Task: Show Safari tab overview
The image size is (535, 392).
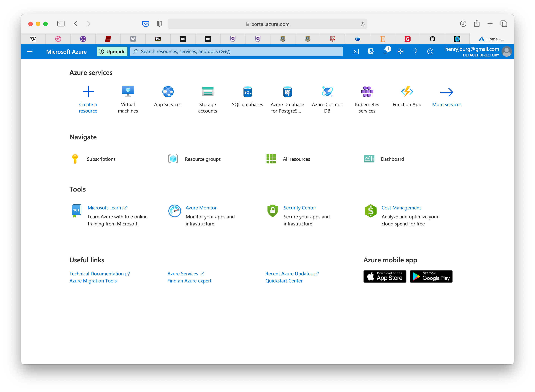Action: tap(504, 24)
